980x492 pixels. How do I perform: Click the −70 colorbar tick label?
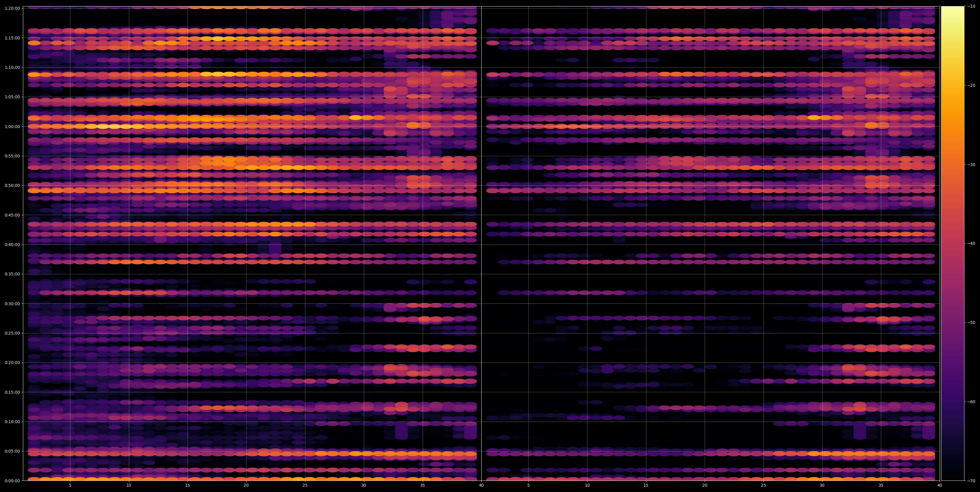[x=971, y=481]
